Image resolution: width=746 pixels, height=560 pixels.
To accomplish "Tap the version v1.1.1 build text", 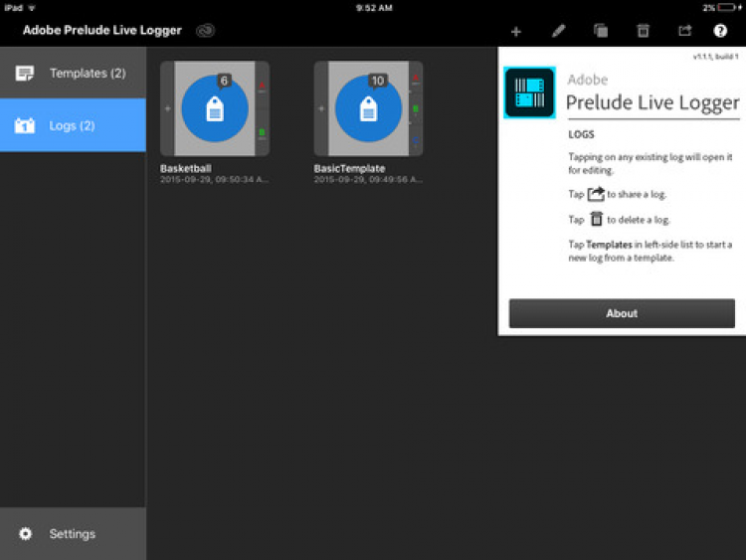I will coord(715,57).
